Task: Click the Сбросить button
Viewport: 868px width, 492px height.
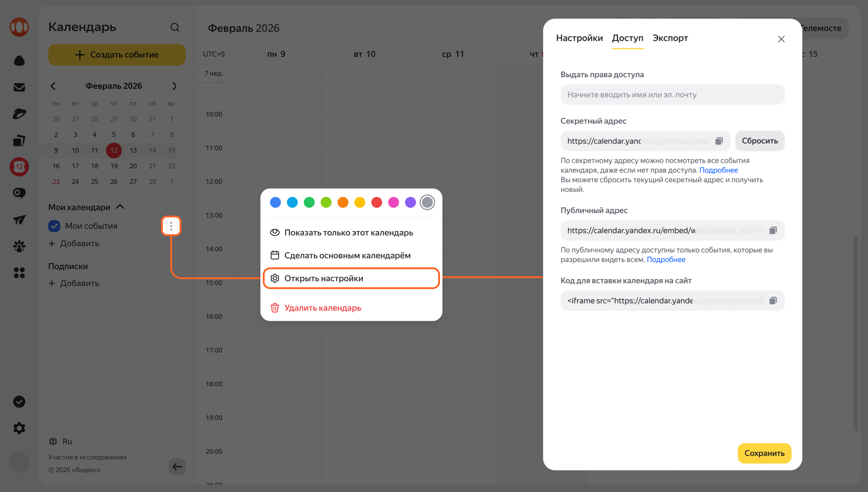Action: tap(759, 141)
